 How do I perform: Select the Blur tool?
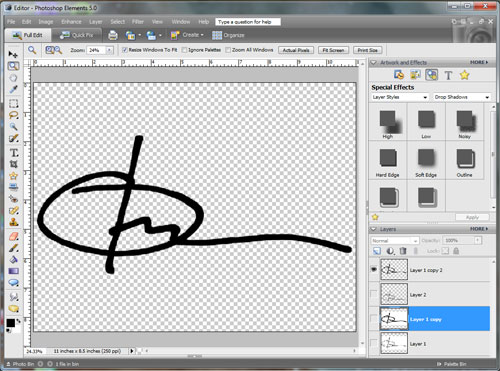[13, 297]
